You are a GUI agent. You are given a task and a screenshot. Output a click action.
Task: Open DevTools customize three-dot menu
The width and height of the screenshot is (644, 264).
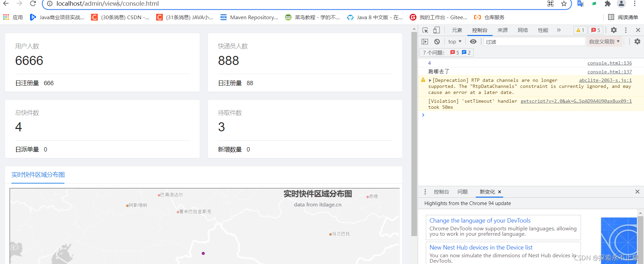pyautogui.click(x=626, y=30)
